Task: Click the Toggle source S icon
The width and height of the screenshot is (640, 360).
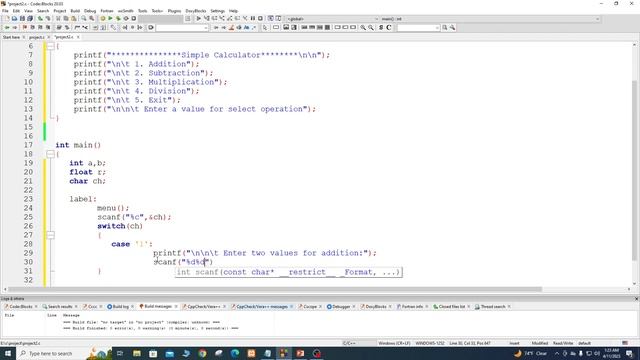Action: click(381, 28)
